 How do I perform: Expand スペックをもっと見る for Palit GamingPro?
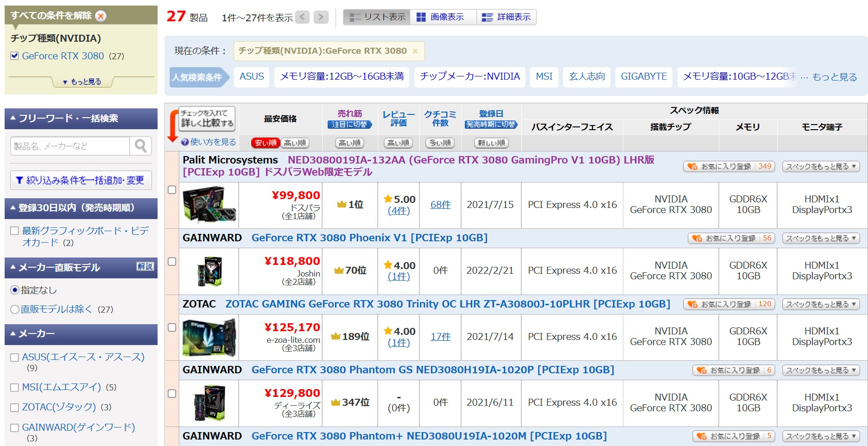821,167
